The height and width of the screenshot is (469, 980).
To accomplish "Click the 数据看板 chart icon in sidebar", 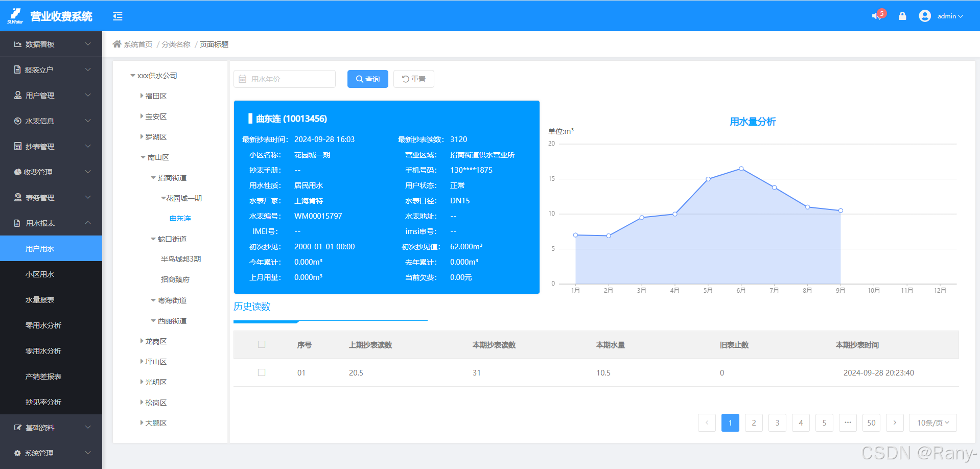I will click(18, 44).
